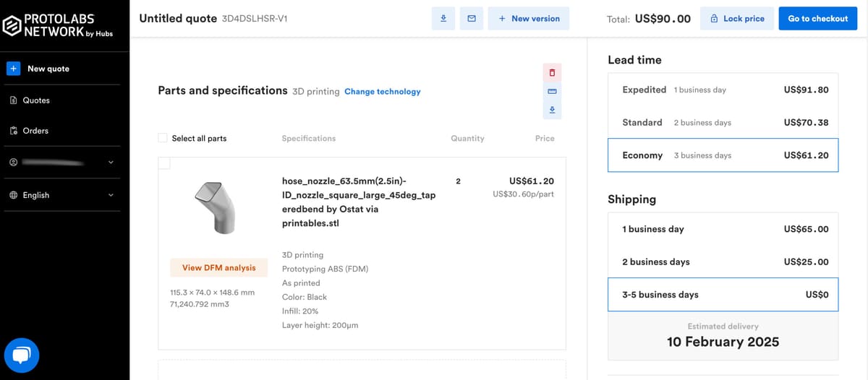Expand the user account dropdown chevron
The width and height of the screenshot is (868, 380).
[x=111, y=163]
